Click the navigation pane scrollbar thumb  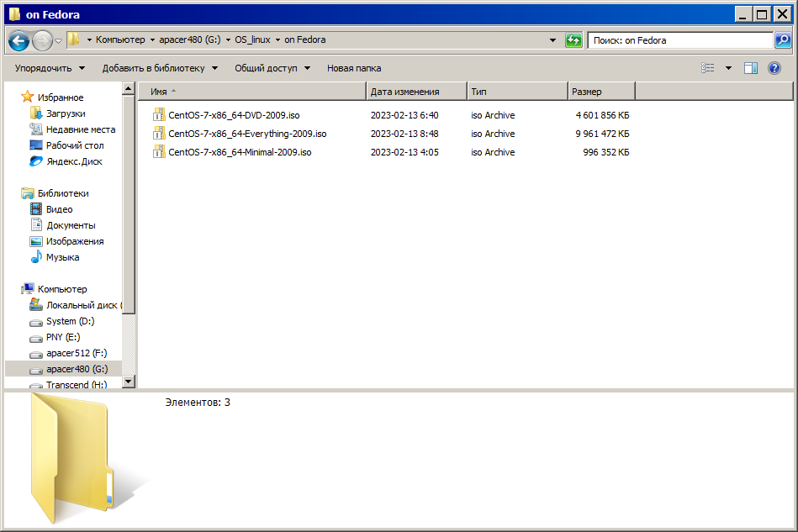coord(129,204)
